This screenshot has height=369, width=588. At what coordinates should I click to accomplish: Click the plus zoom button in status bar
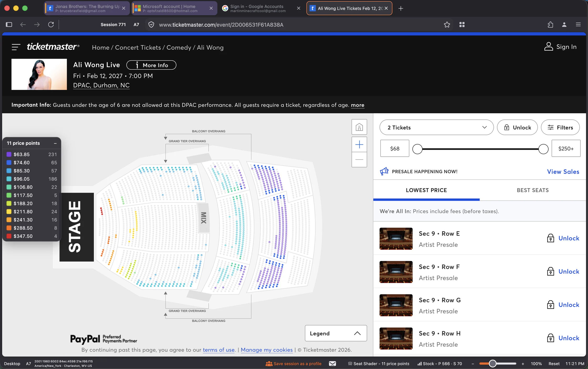(523, 363)
